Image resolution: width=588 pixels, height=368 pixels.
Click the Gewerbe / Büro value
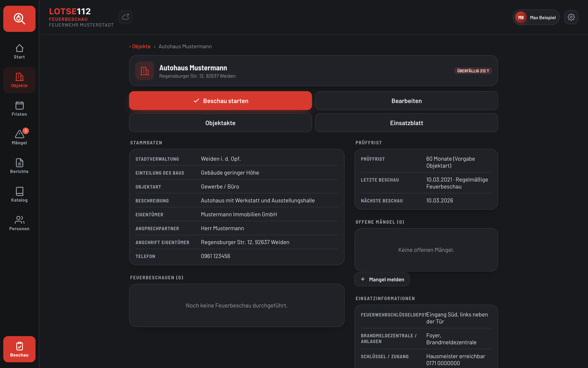220,186
